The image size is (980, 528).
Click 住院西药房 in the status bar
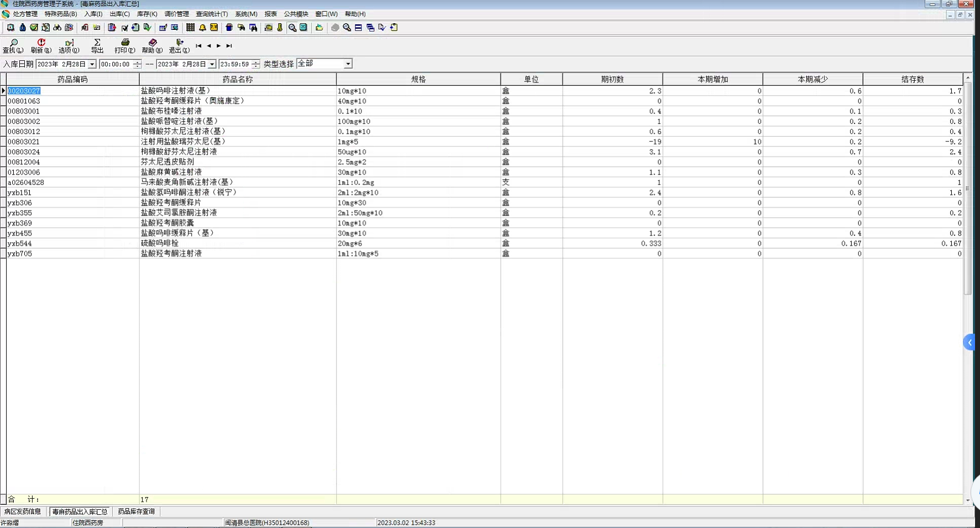(x=88, y=522)
